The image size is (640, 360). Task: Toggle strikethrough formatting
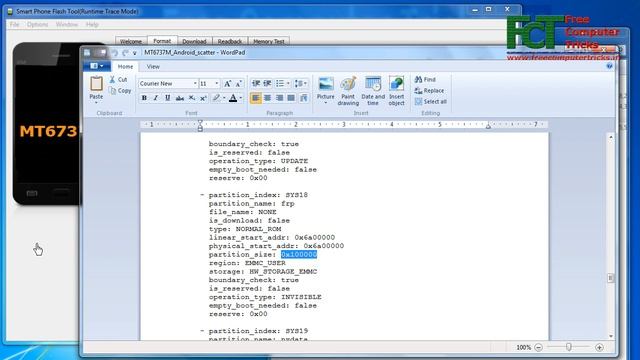tap(180, 98)
